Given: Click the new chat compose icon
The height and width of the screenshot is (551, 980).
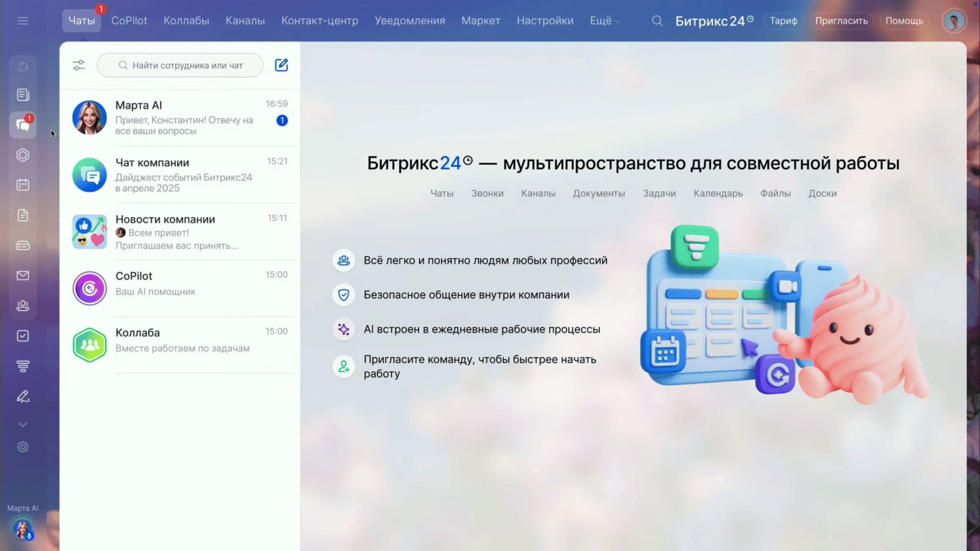Looking at the screenshot, I should click(x=281, y=65).
